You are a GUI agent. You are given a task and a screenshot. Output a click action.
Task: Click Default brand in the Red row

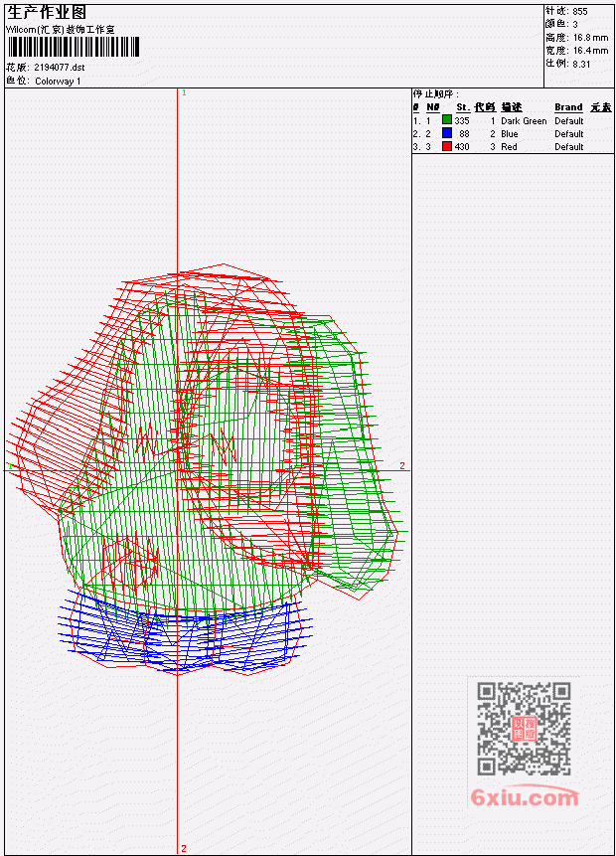[569, 147]
